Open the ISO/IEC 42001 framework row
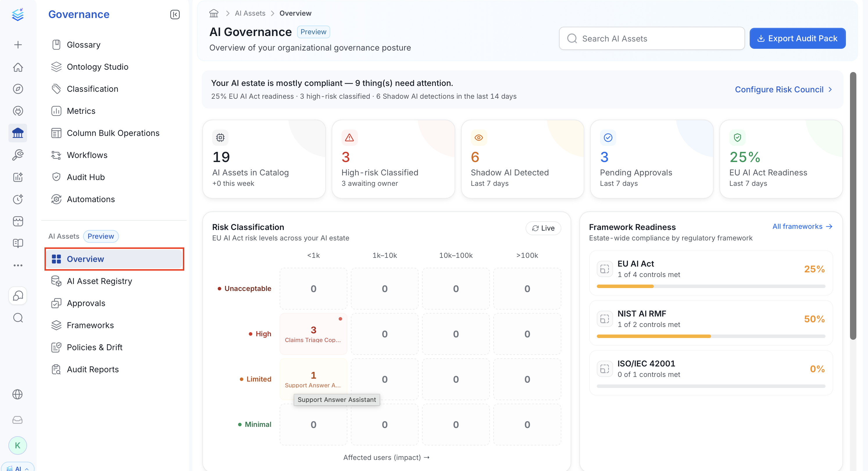 [711, 373]
